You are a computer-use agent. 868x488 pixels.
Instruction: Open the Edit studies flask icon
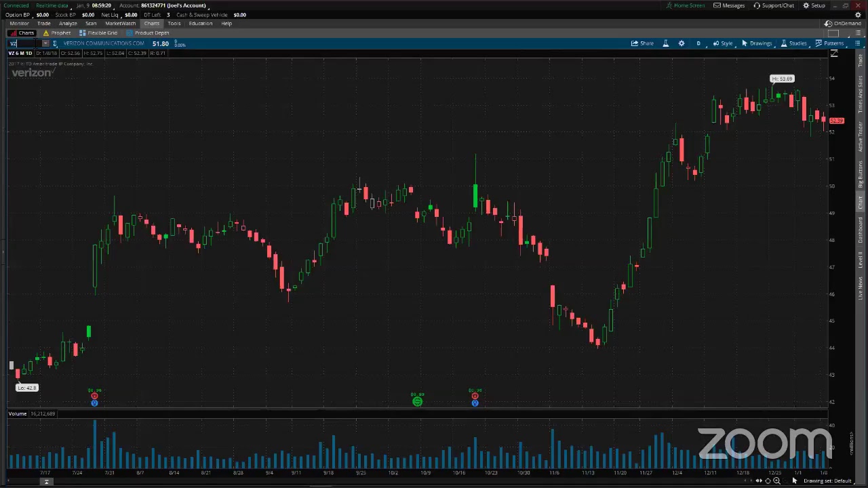665,43
